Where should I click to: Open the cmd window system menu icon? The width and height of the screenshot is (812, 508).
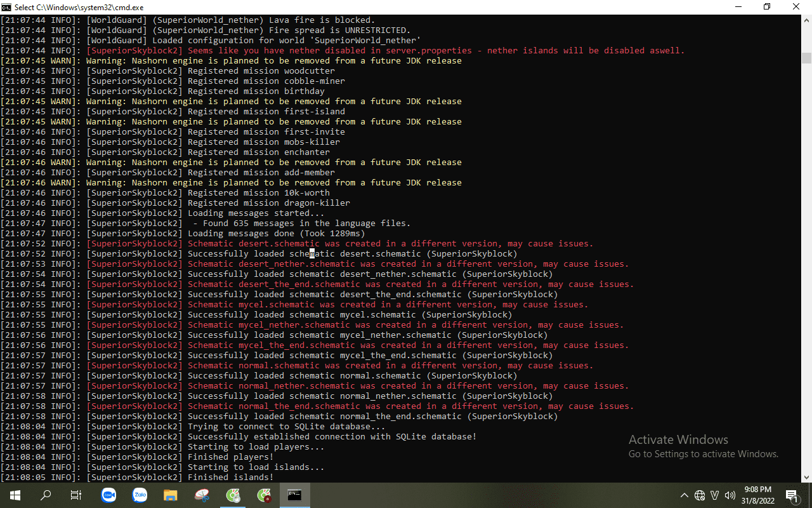click(6, 7)
